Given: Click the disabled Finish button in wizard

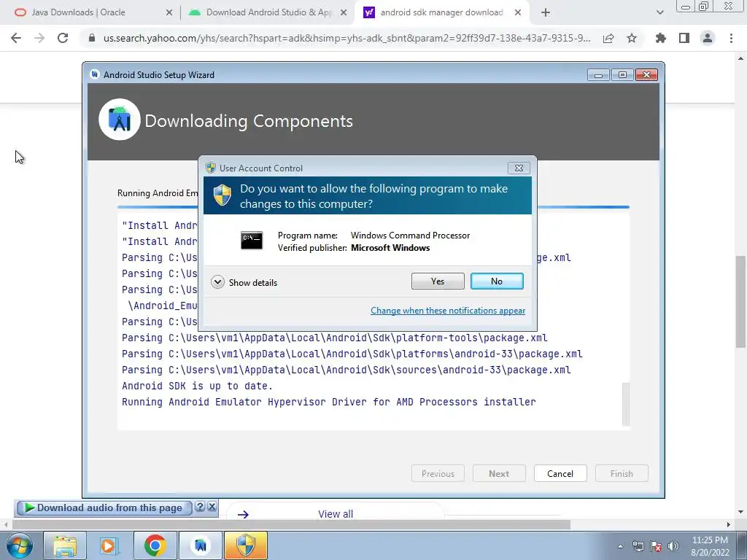Looking at the screenshot, I should pyautogui.click(x=622, y=474).
